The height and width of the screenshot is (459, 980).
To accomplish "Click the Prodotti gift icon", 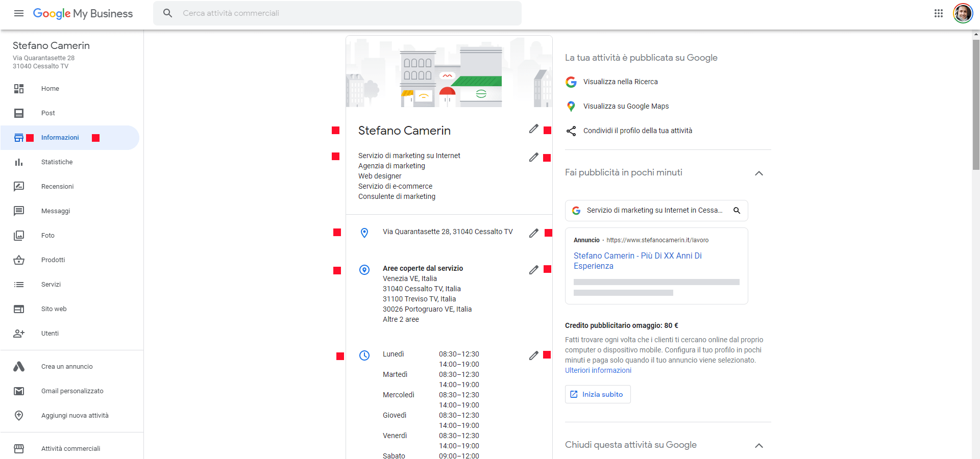I will coord(19,260).
